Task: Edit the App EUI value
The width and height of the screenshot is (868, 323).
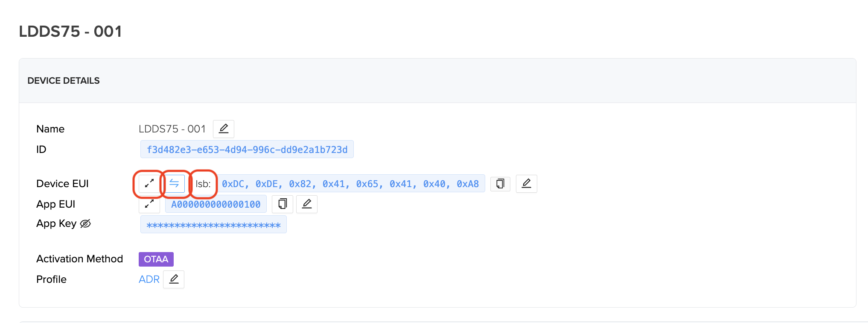Action: (x=306, y=204)
